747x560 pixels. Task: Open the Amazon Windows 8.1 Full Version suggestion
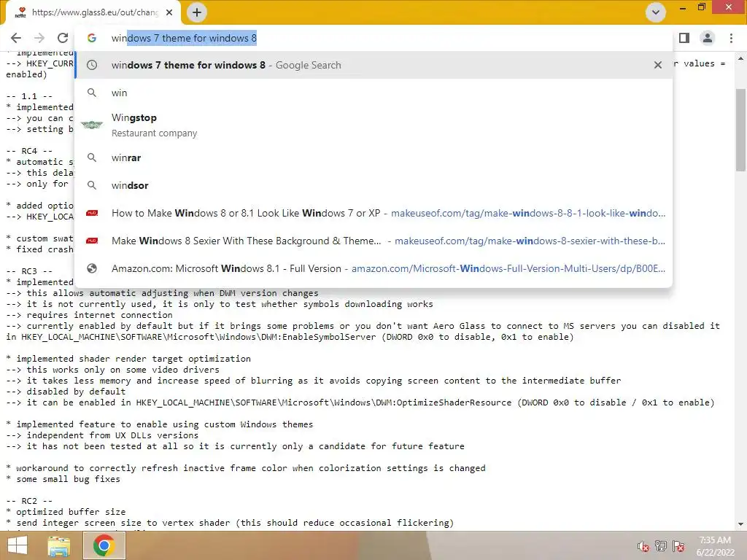pyautogui.click(x=373, y=268)
